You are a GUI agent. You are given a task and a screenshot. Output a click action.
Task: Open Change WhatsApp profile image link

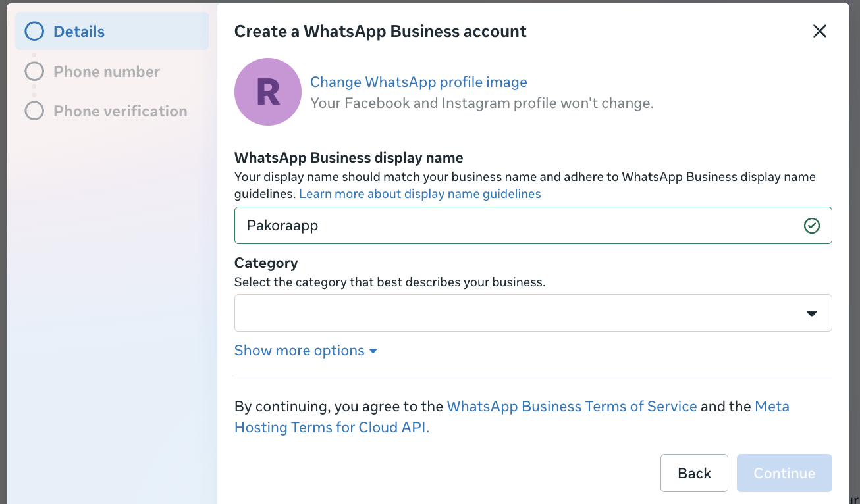[x=419, y=82]
